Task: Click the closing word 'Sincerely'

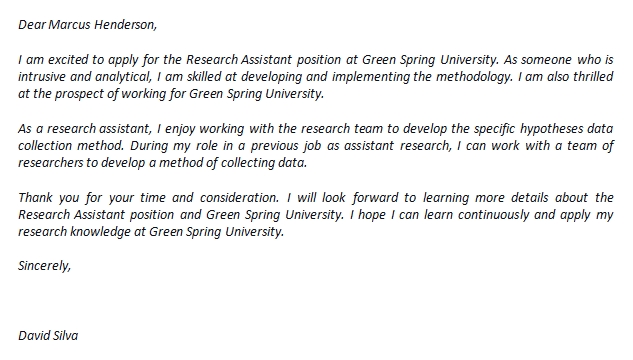Action: click(44, 266)
